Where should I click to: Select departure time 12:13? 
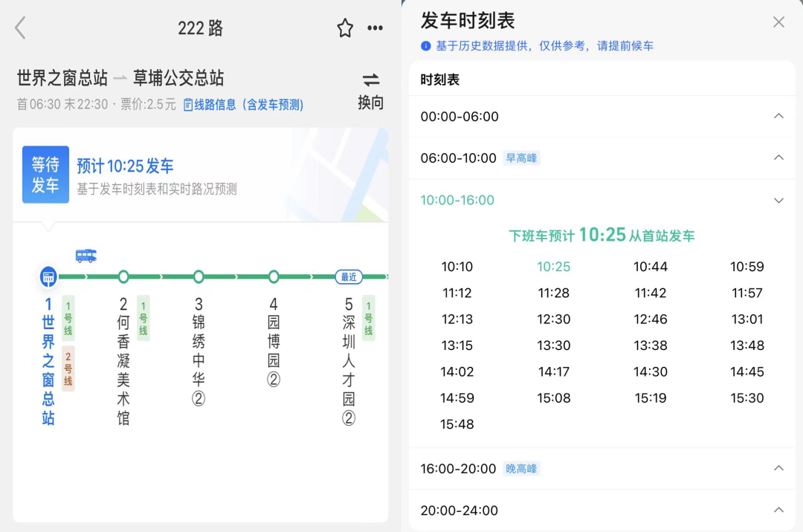[457, 319]
